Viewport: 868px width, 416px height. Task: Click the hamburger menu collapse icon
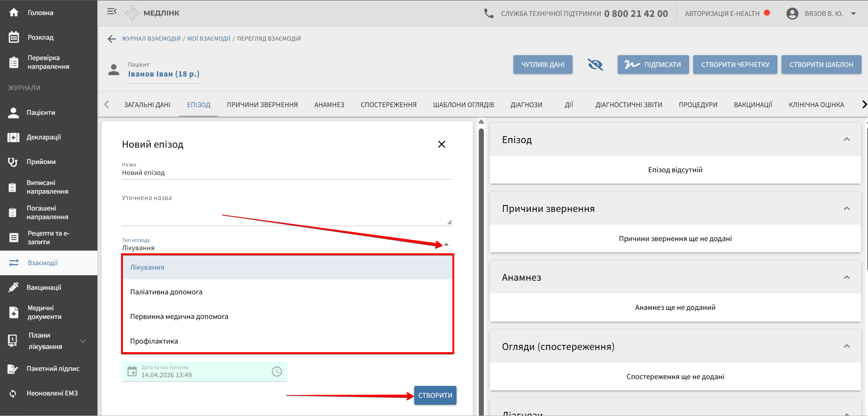pyautogui.click(x=112, y=12)
